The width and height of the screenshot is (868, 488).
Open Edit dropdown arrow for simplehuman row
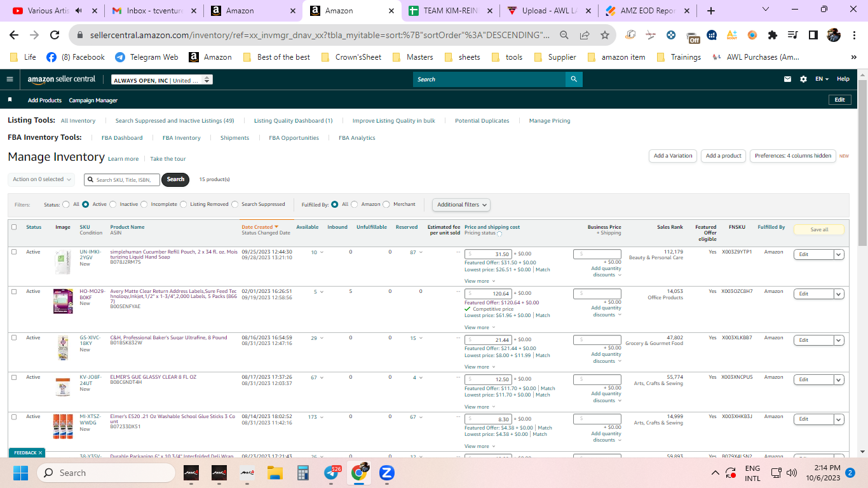[839, 255]
